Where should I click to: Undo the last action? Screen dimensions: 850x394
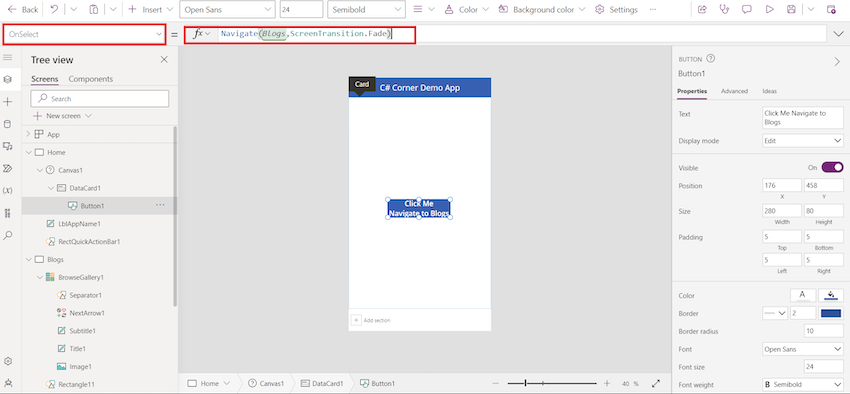click(54, 10)
